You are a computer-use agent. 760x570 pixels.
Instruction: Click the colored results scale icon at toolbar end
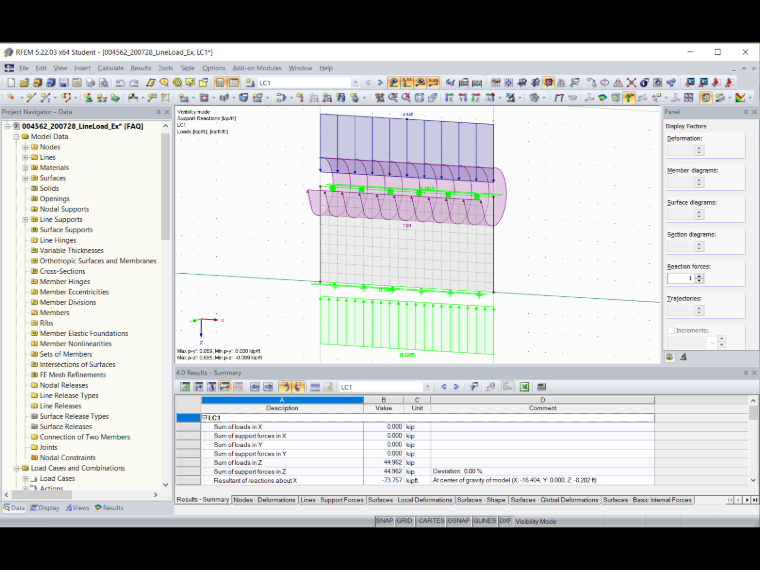[x=740, y=98]
